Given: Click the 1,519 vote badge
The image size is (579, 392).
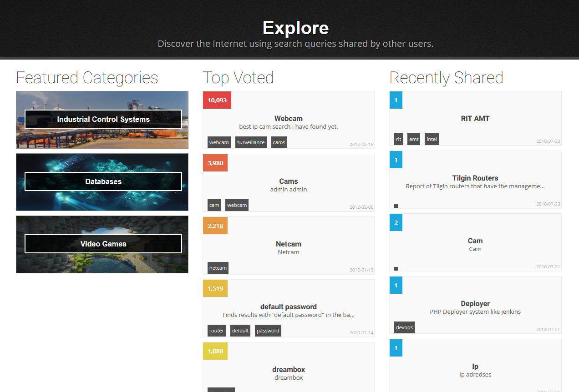Looking at the screenshot, I should pyautogui.click(x=215, y=288).
